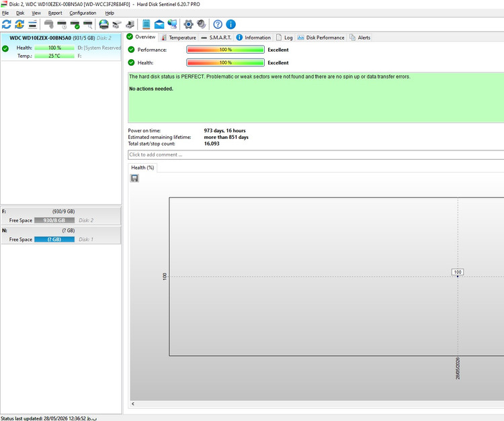Open the Help menu
Screen dimensions: 504x421
[x=110, y=13]
